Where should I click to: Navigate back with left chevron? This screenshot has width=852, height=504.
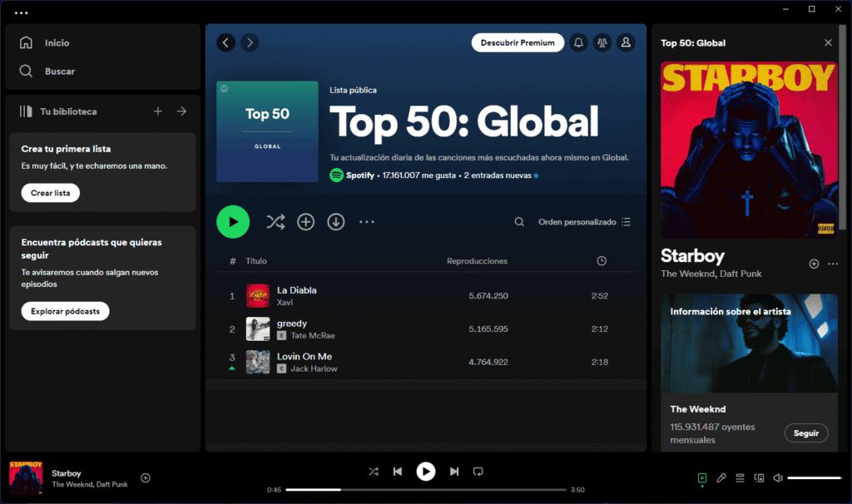226,42
